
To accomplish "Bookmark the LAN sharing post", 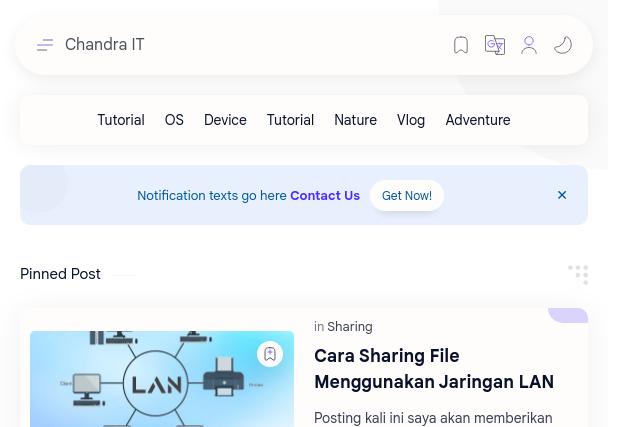I will (x=270, y=354).
